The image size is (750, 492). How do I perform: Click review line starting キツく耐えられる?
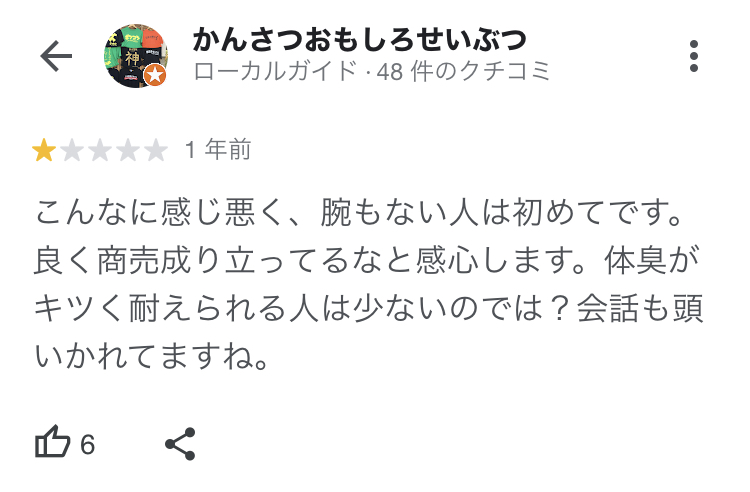point(369,308)
